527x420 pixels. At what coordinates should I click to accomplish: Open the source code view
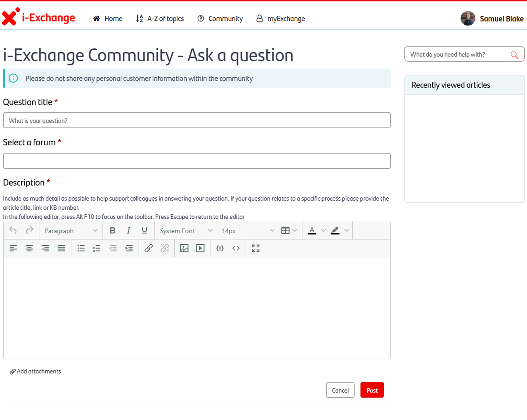tap(236, 248)
